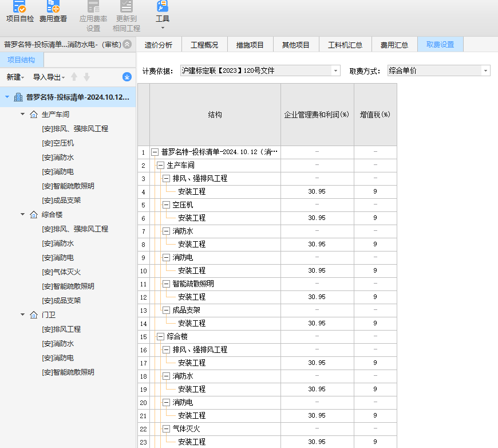
Task: Select 取费设置 tab
Action: coord(440,45)
